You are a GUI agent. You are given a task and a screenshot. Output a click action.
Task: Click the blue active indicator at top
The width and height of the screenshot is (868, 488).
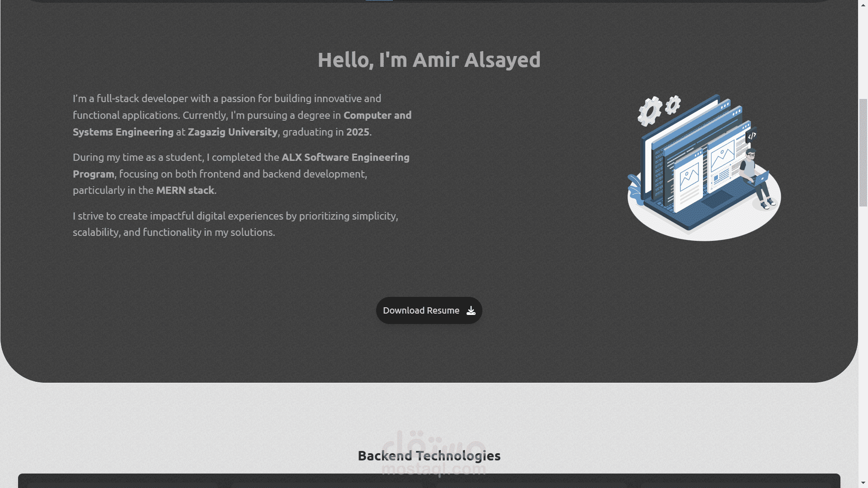pyautogui.click(x=379, y=0)
